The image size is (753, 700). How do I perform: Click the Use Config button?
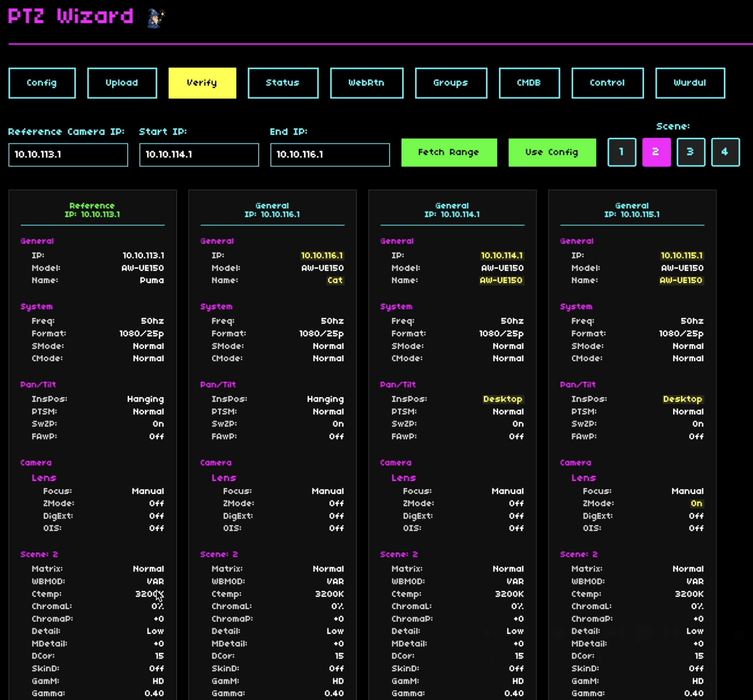(552, 152)
